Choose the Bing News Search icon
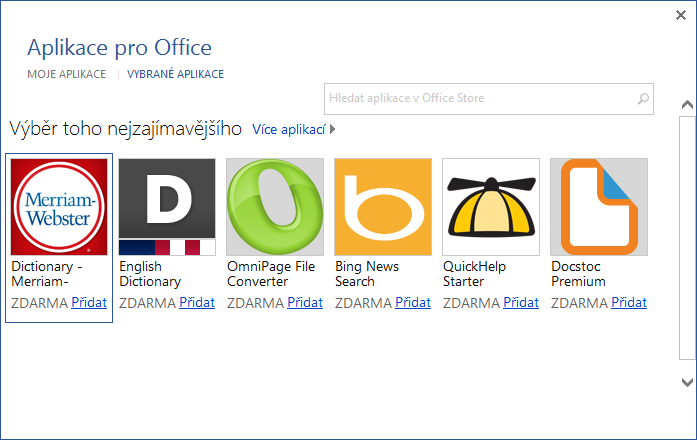This screenshot has width=697, height=440. [383, 207]
